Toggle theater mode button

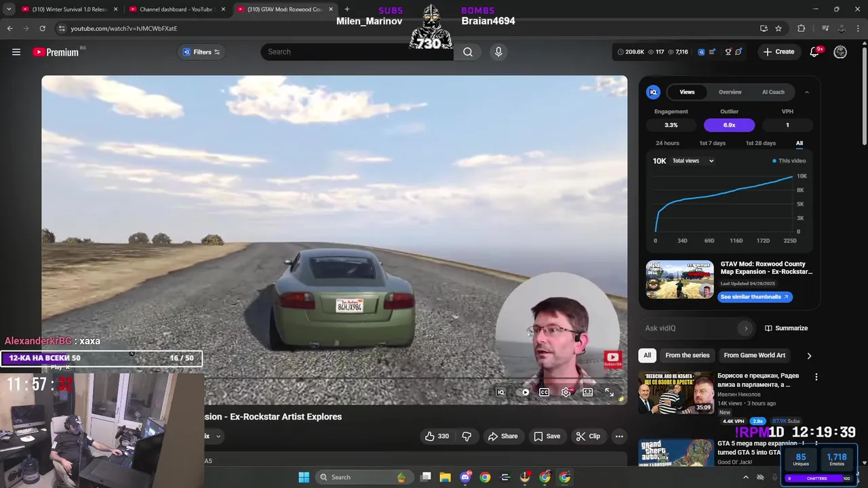tap(587, 392)
